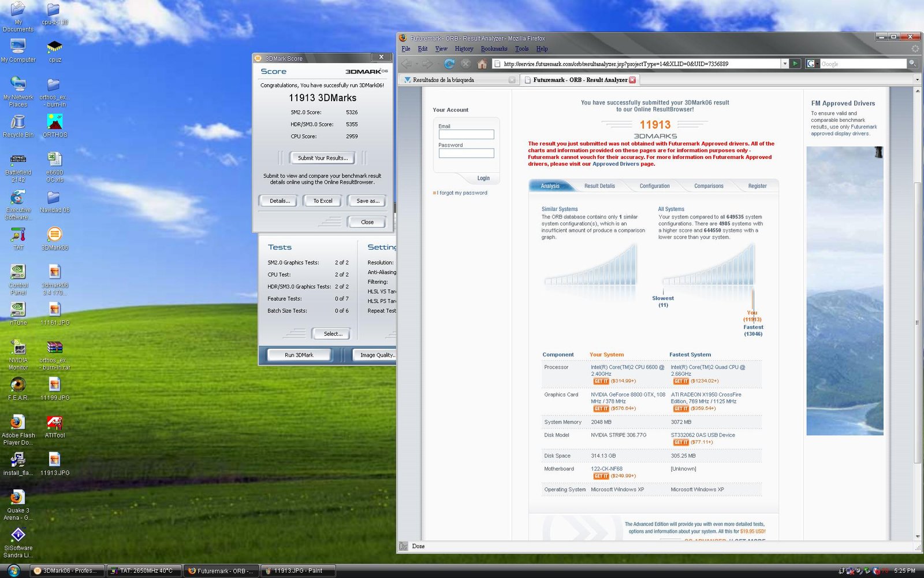Image resolution: width=924 pixels, height=578 pixels.
Task: Click the Firefox page vertical scrollbar
Action: point(917,323)
